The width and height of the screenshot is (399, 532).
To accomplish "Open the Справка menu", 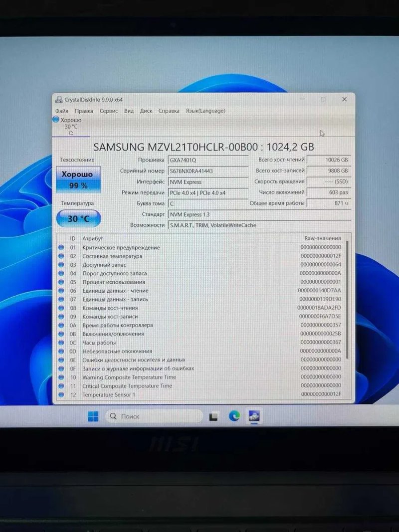I will click(169, 111).
